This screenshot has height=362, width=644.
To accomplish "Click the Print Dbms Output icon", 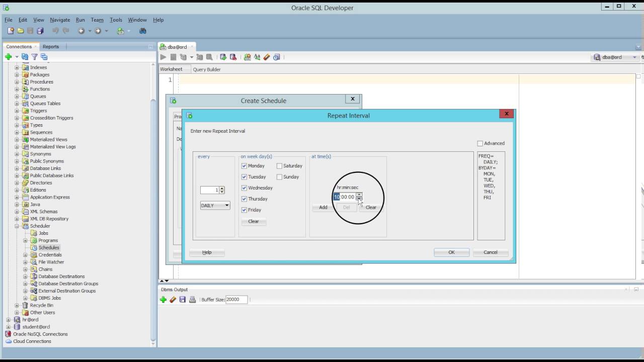I will pos(192,300).
